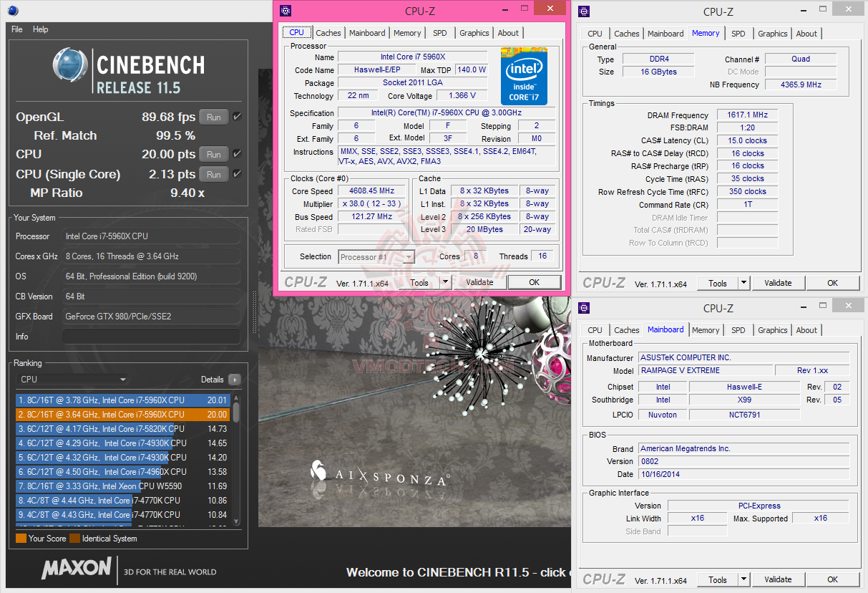
Task: Toggle the CPU Single Core checkbox
Action: point(237,174)
